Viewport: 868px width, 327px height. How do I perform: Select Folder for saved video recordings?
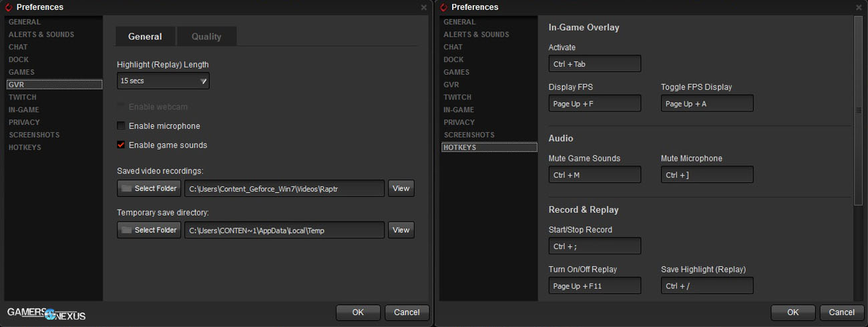click(x=149, y=188)
